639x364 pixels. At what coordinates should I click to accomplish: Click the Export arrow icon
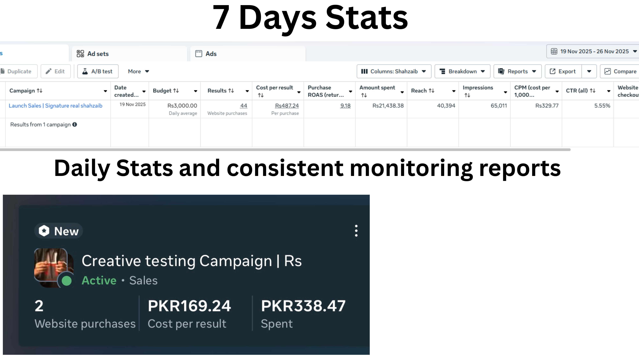tap(552, 71)
